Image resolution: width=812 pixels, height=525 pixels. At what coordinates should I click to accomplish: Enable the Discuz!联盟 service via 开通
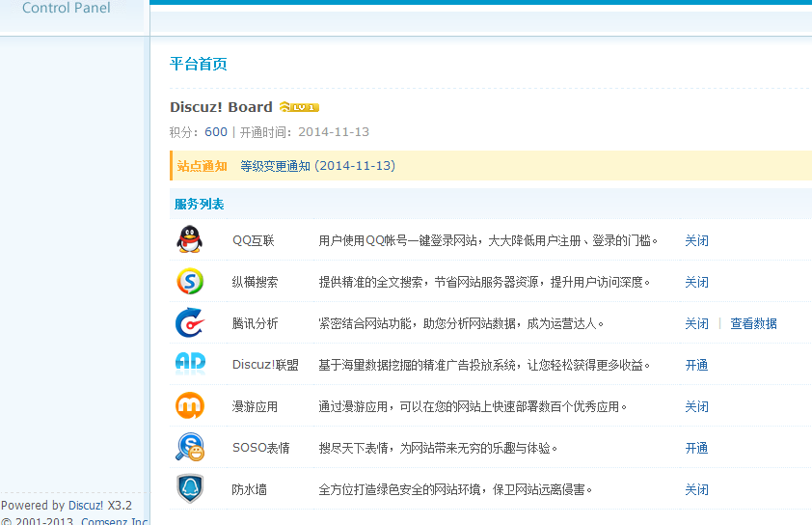696,365
